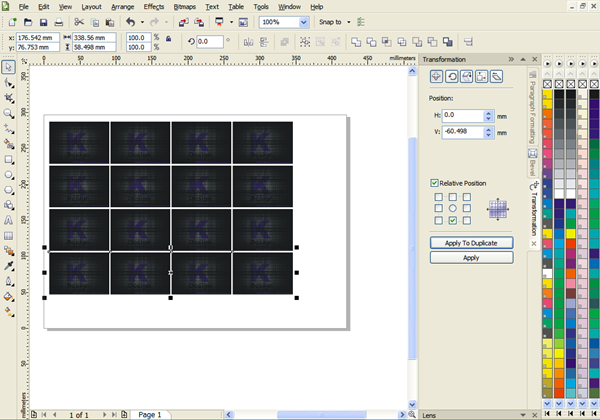Check the middle-left anchor checkbox
This screenshot has width=600, height=420.
[439, 208]
